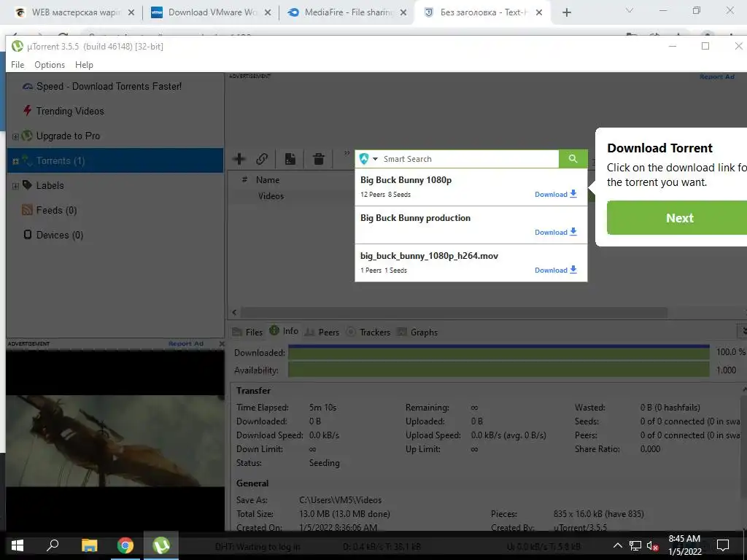Expand the Labels tree node
The width and height of the screenshot is (747, 560).
15,186
